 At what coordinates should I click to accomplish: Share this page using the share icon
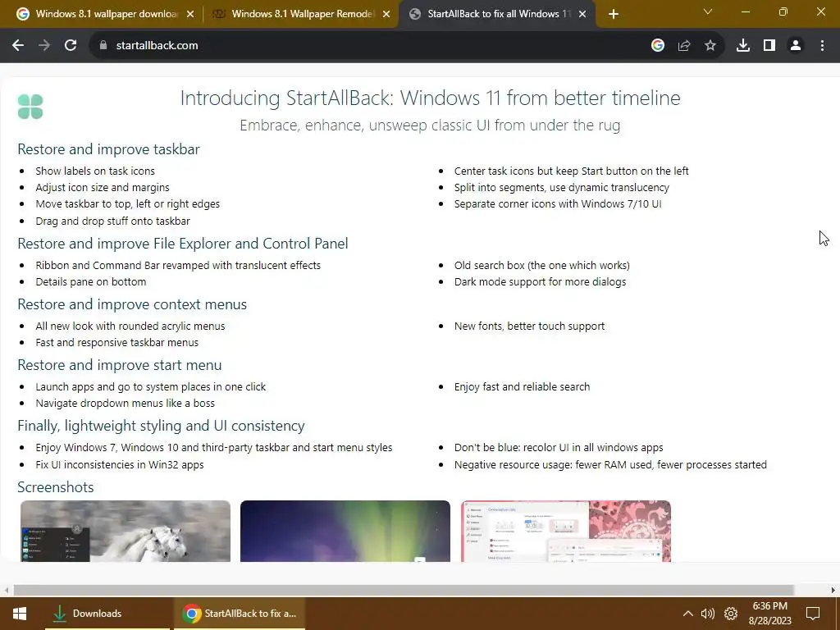click(x=684, y=46)
